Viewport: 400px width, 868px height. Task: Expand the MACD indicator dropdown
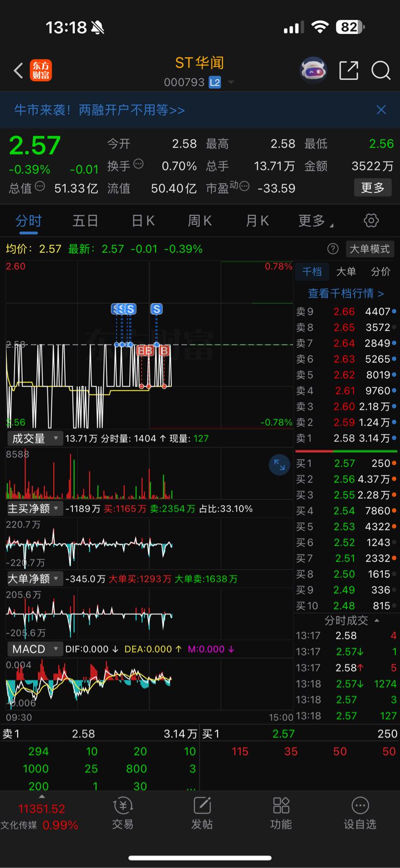(35, 649)
